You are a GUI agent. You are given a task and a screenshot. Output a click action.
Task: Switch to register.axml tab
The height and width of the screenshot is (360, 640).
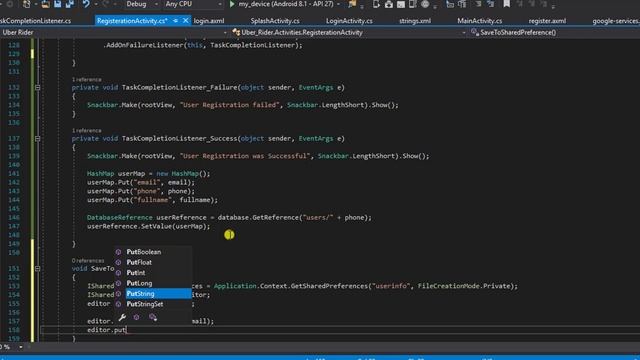click(547, 20)
